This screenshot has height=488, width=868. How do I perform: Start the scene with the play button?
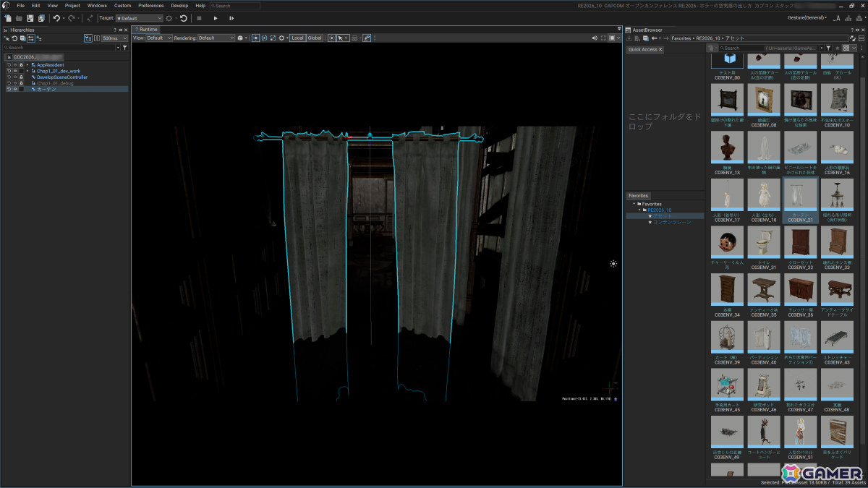[216, 18]
